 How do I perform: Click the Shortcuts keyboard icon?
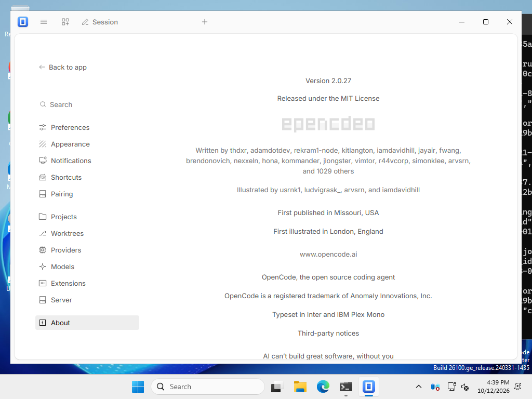(43, 178)
